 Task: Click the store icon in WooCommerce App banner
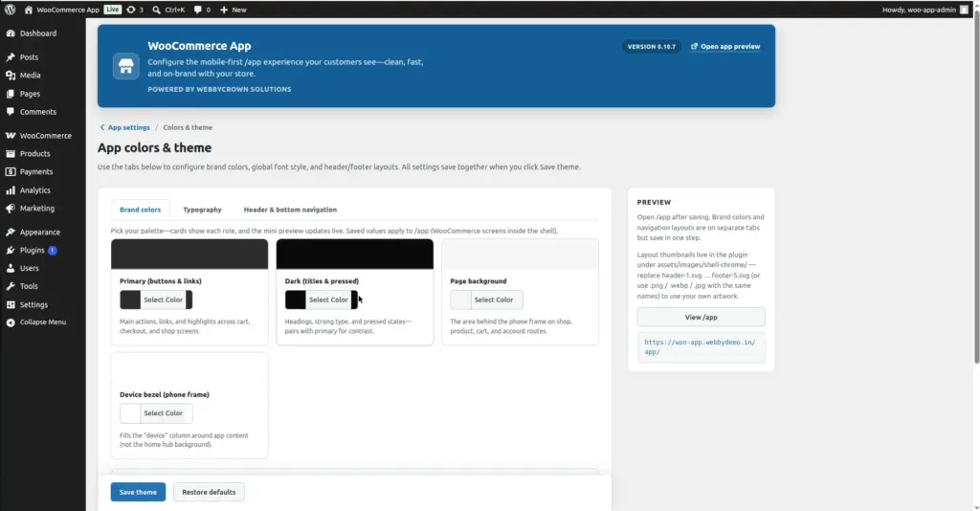(x=125, y=66)
